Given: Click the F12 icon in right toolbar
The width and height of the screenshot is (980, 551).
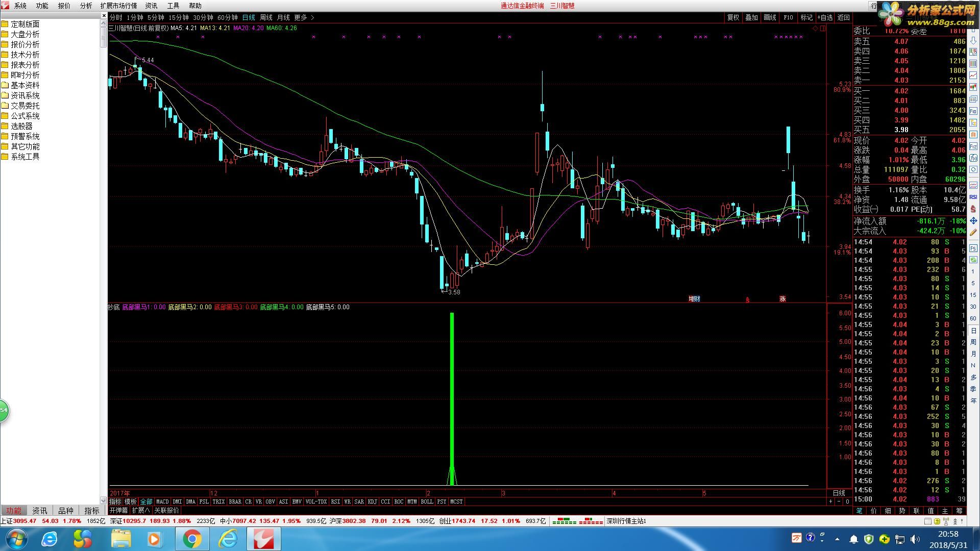Looking at the screenshot, I should pyautogui.click(x=973, y=146).
